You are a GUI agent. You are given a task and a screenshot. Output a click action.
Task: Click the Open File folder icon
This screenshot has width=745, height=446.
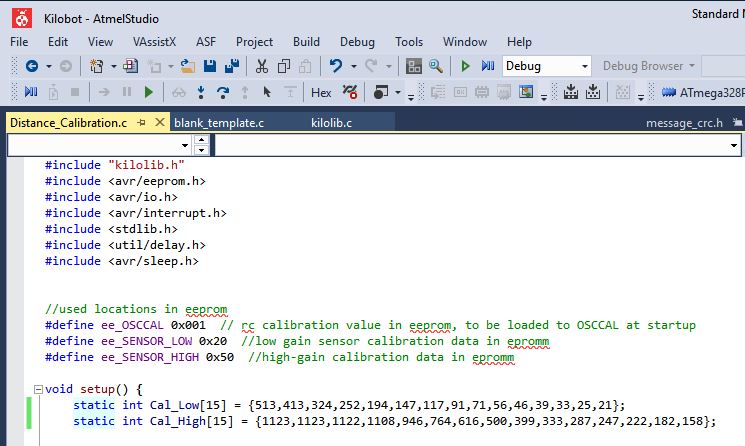[x=188, y=66]
